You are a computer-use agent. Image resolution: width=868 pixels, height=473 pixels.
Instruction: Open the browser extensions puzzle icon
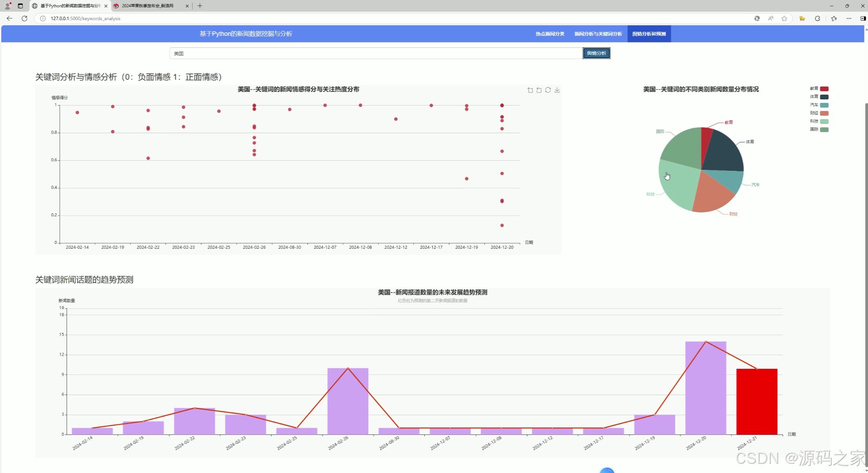coord(817,18)
